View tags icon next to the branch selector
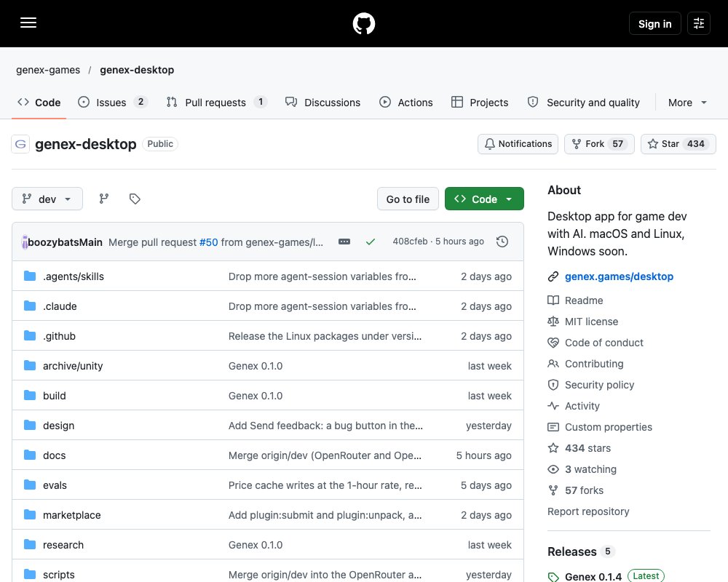 click(x=135, y=199)
